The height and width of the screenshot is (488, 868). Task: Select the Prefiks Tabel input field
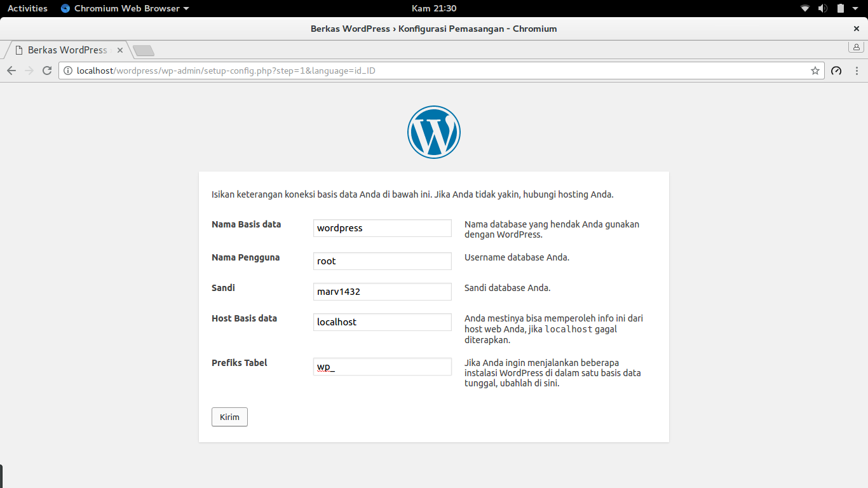coord(383,367)
